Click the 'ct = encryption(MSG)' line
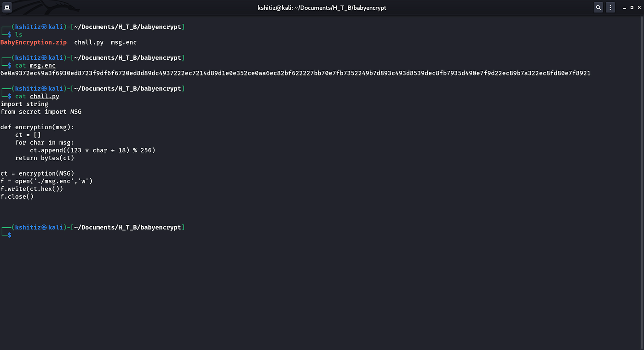Viewport: 644px width, 350px height. tap(37, 173)
